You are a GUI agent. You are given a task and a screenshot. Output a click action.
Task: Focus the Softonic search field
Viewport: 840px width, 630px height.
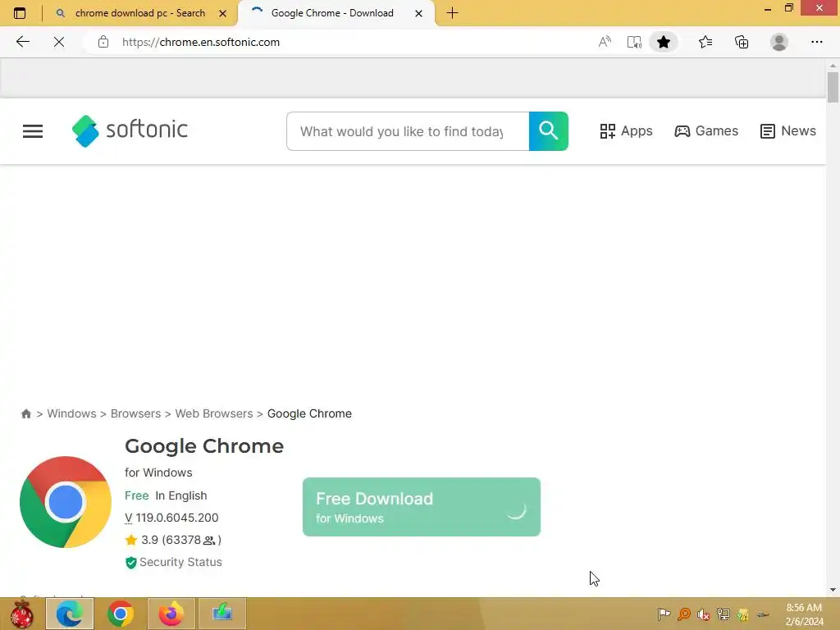408,131
